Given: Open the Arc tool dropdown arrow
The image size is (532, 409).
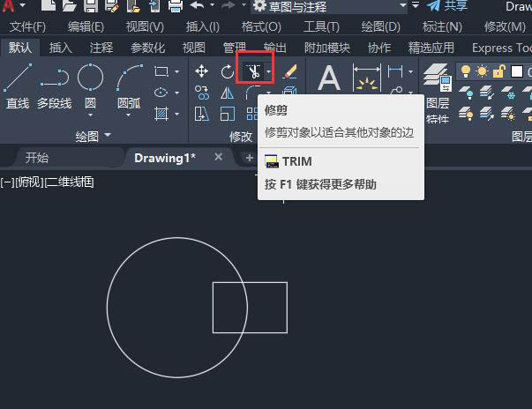Looking at the screenshot, I should (129, 115).
